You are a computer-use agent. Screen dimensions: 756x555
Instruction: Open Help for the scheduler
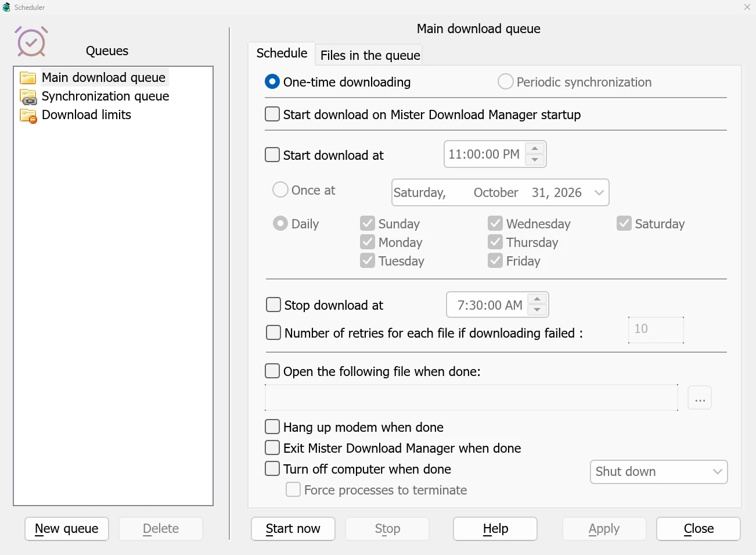(x=495, y=529)
